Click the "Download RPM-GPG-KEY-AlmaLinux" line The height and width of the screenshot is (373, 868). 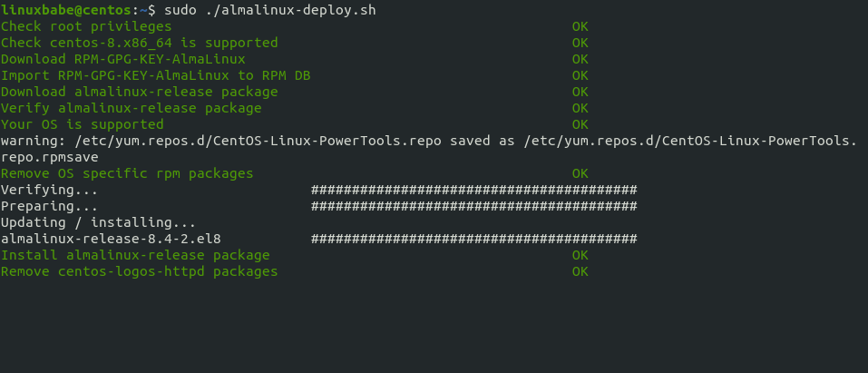122,59
